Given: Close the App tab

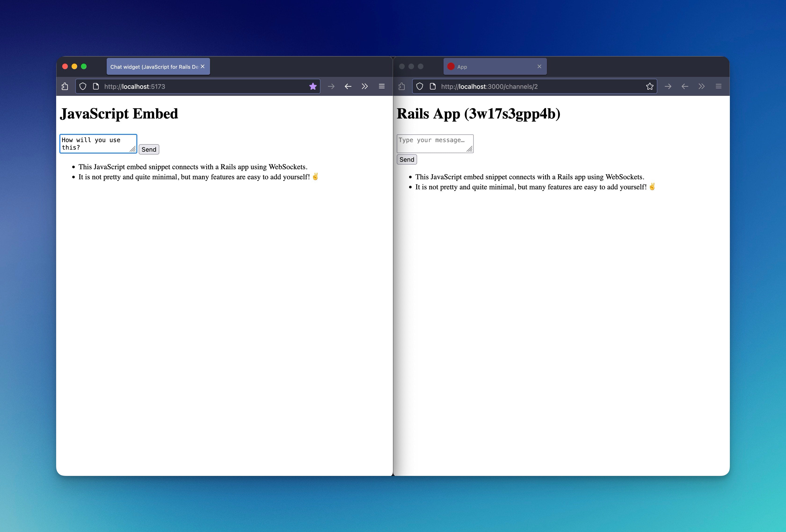Looking at the screenshot, I should (x=539, y=67).
